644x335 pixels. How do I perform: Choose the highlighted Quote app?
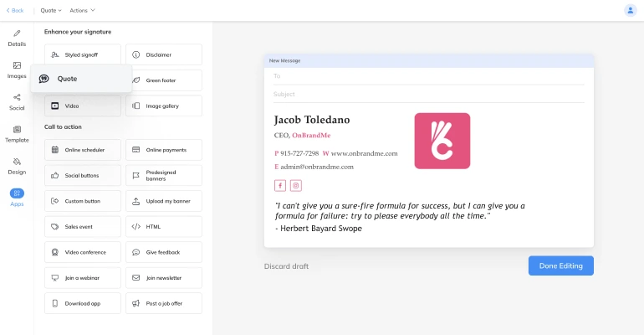(81, 79)
